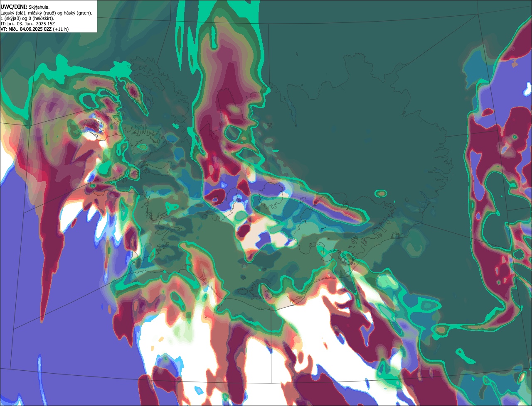Click the "VT: Mið.. 04.06.2025 02Z" valid time
The image size is (532, 406).
[x=26, y=29]
